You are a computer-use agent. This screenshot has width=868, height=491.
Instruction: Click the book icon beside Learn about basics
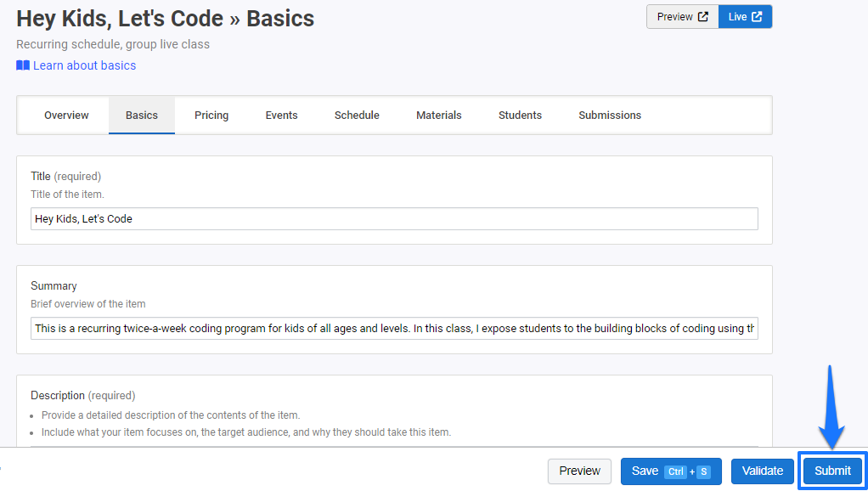[x=23, y=65]
